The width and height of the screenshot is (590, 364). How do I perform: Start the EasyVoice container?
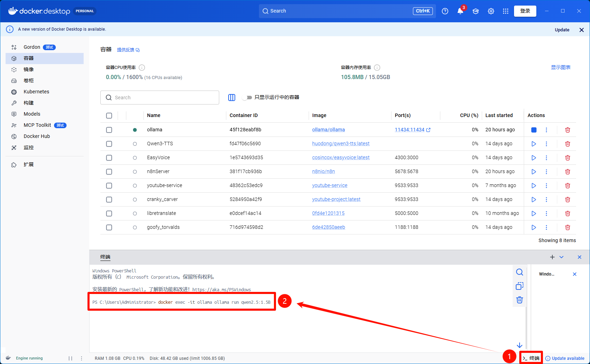(x=534, y=158)
